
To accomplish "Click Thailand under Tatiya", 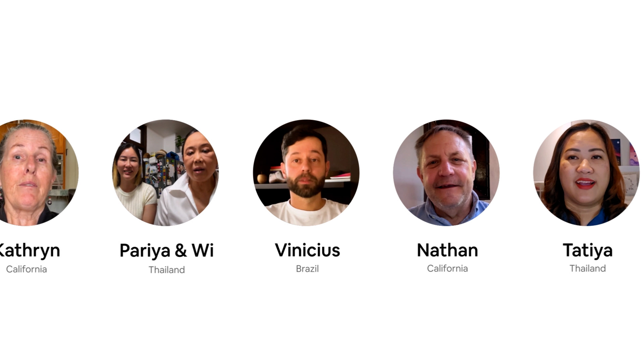I will pos(588,268).
